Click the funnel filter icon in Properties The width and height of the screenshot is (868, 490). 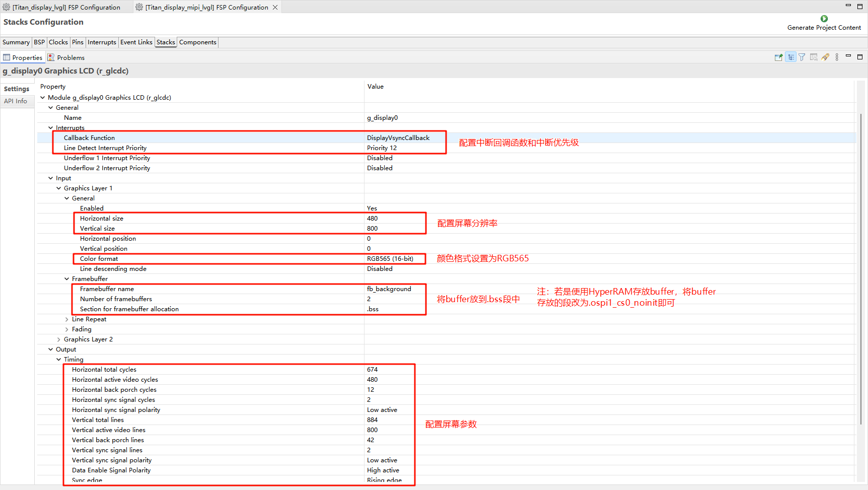pos(802,57)
